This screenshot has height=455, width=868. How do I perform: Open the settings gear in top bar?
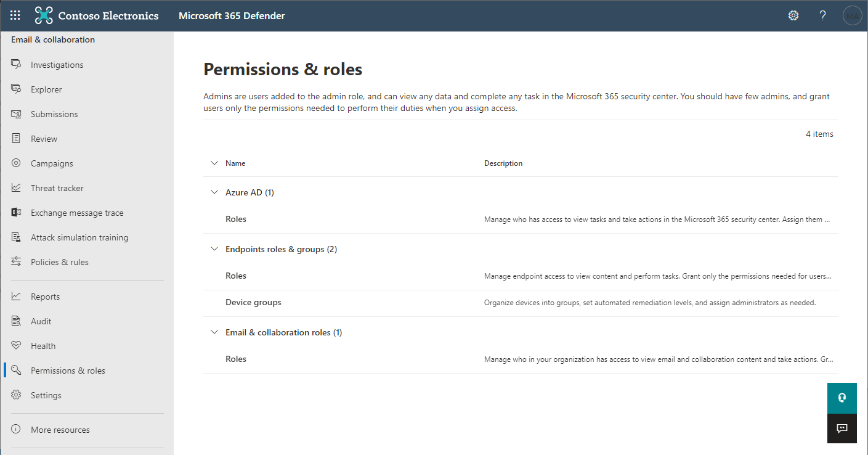[x=793, y=15]
